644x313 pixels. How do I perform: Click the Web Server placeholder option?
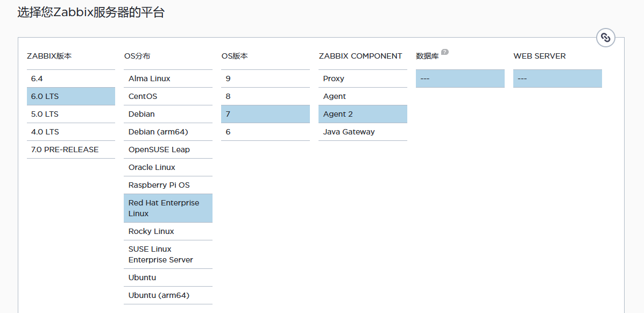(x=557, y=79)
